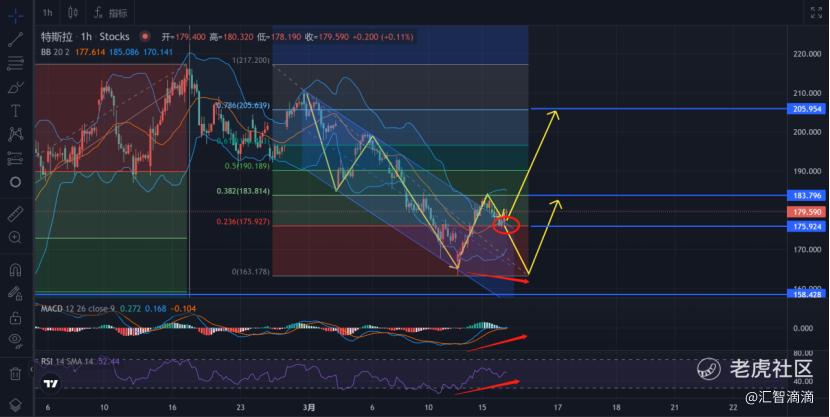Screen dimensions: 830x417
Task: Click the 0.382(183.814) Fibonacci level label
Action: point(243,191)
